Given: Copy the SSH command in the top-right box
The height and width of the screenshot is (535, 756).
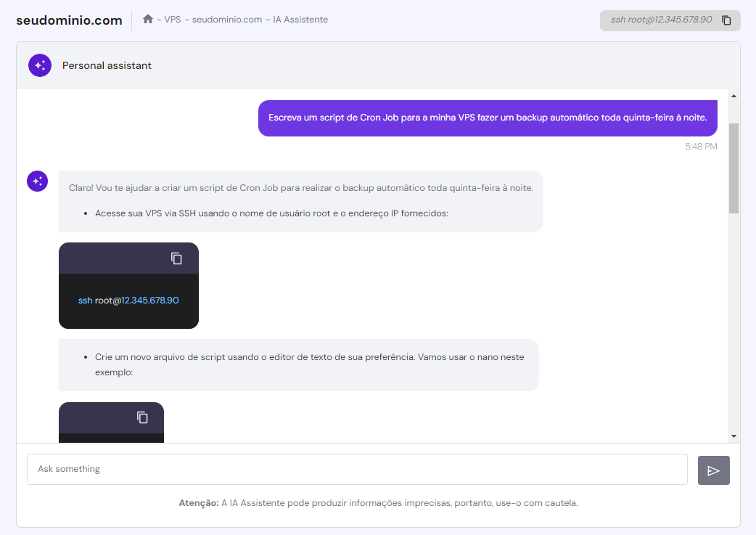Looking at the screenshot, I should pos(726,20).
